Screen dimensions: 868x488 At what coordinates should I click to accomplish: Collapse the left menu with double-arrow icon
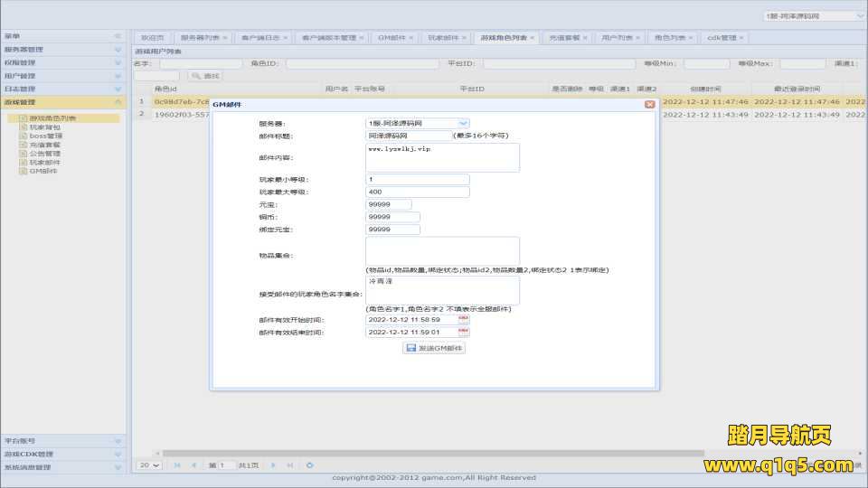click(118, 36)
